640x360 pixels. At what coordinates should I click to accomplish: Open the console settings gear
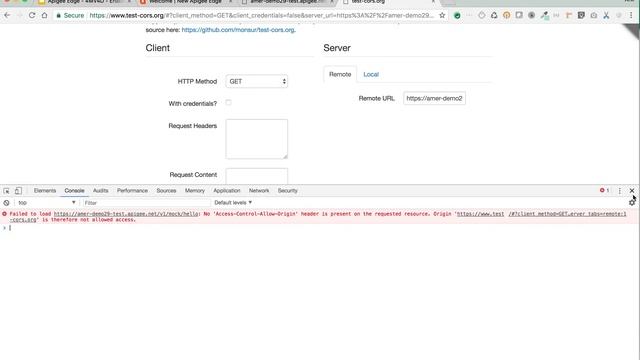pos(632,202)
